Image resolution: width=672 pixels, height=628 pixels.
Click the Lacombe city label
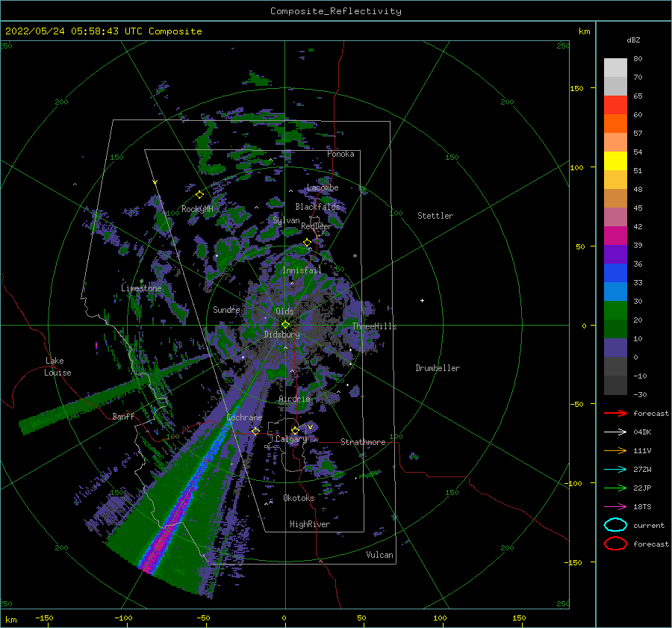click(323, 187)
